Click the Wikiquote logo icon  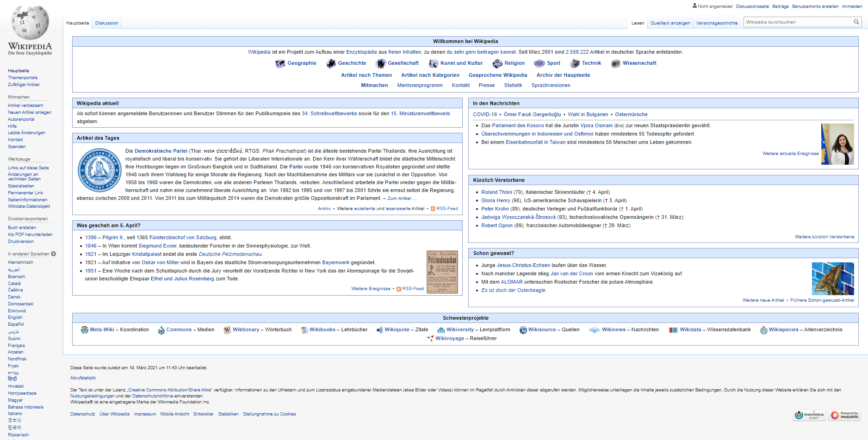[x=379, y=330]
